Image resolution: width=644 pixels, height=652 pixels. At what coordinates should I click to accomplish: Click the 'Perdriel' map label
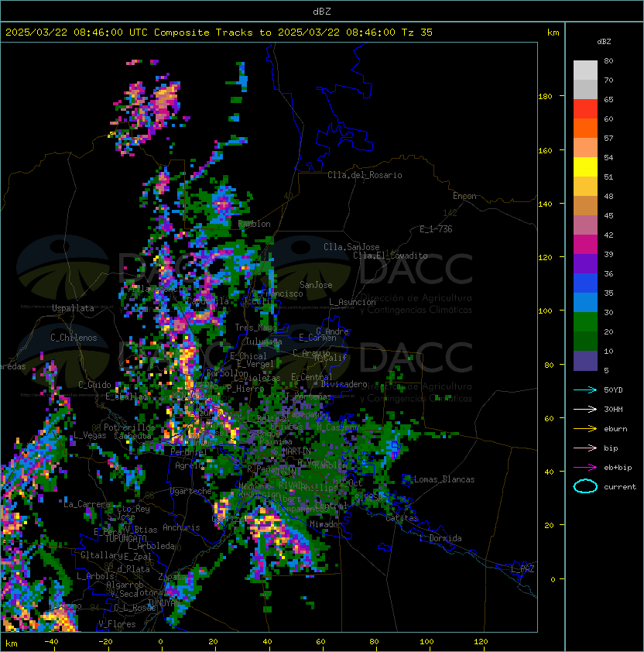[x=189, y=451]
